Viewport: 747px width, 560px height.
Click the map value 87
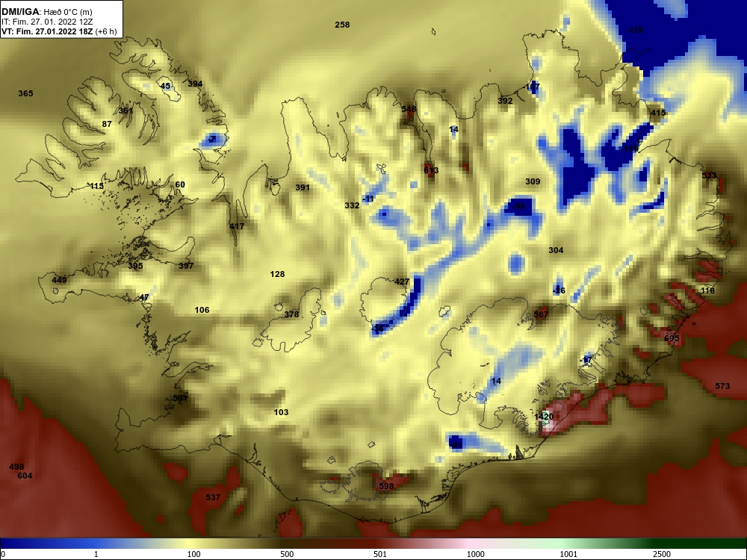107,124
